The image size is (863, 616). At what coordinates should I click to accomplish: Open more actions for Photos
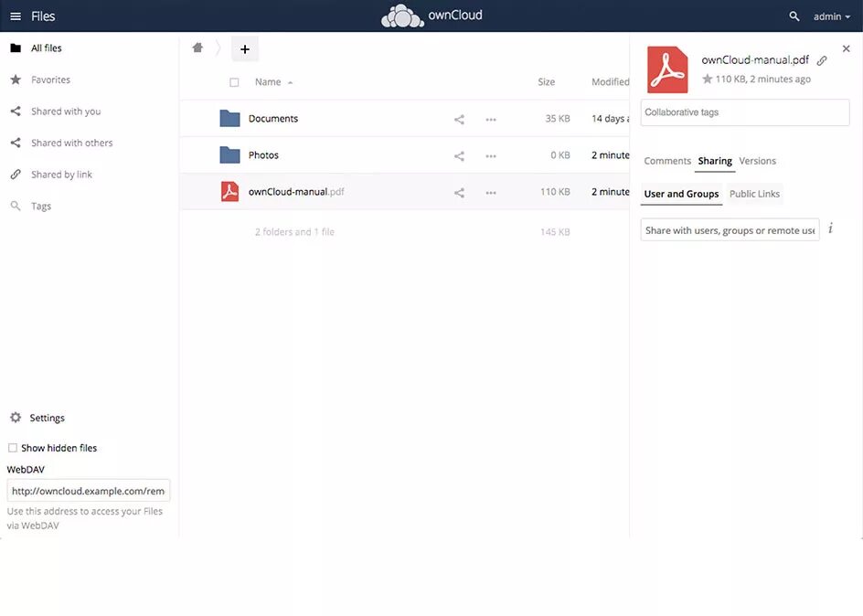[491, 156]
